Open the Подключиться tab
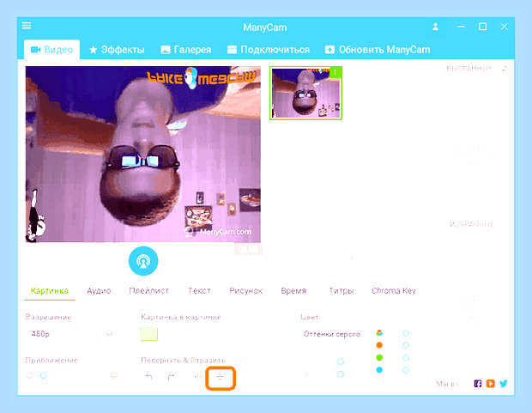Screen dimensions: 532x413 [269, 50]
